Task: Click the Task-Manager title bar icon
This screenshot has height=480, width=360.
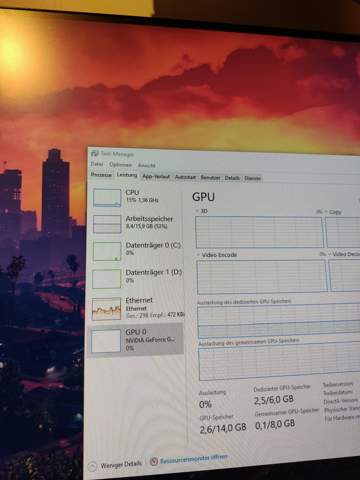Action: pyautogui.click(x=95, y=153)
